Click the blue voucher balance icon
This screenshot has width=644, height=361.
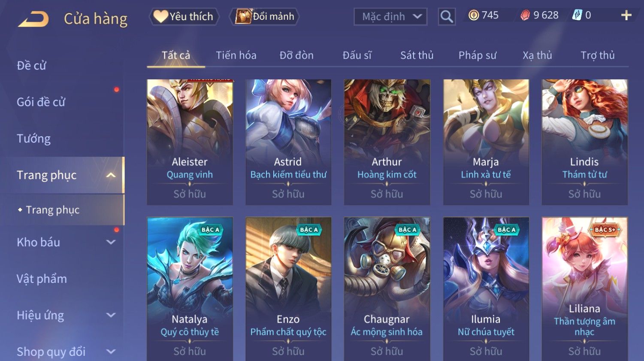click(577, 15)
